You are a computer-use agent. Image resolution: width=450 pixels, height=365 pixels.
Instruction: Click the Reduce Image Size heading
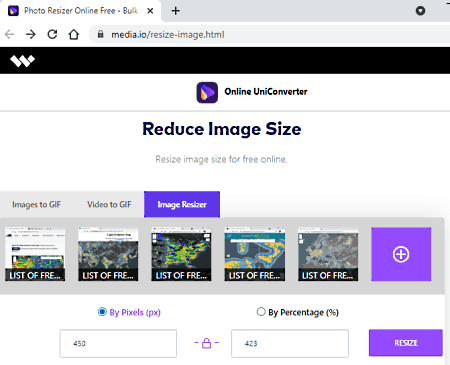tap(222, 129)
